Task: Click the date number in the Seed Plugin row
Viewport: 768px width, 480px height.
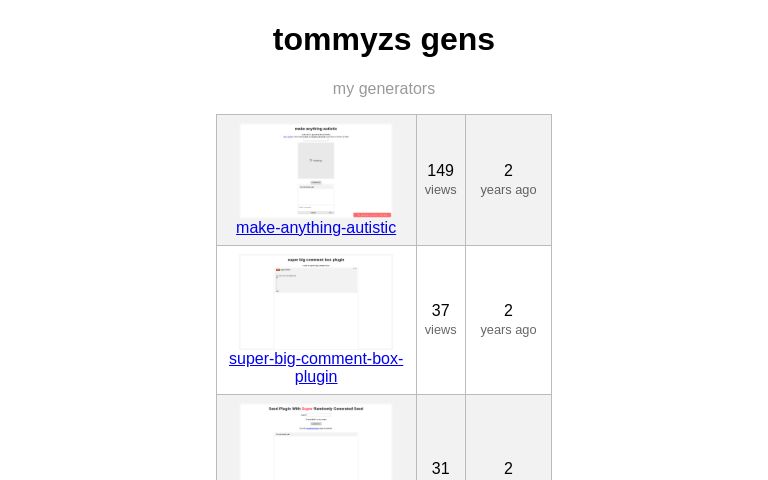Action: (x=508, y=468)
